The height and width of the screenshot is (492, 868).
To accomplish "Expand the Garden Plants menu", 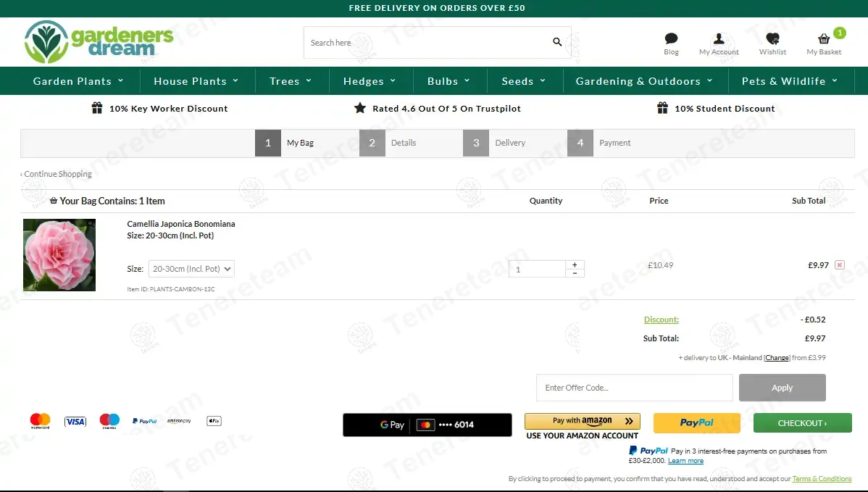I will (x=78, y=81).
